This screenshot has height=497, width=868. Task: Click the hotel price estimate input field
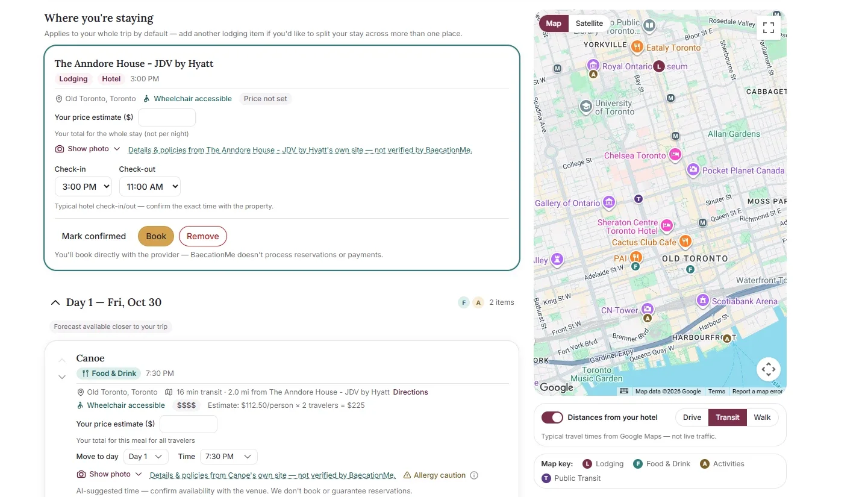[x=167, y=117]
